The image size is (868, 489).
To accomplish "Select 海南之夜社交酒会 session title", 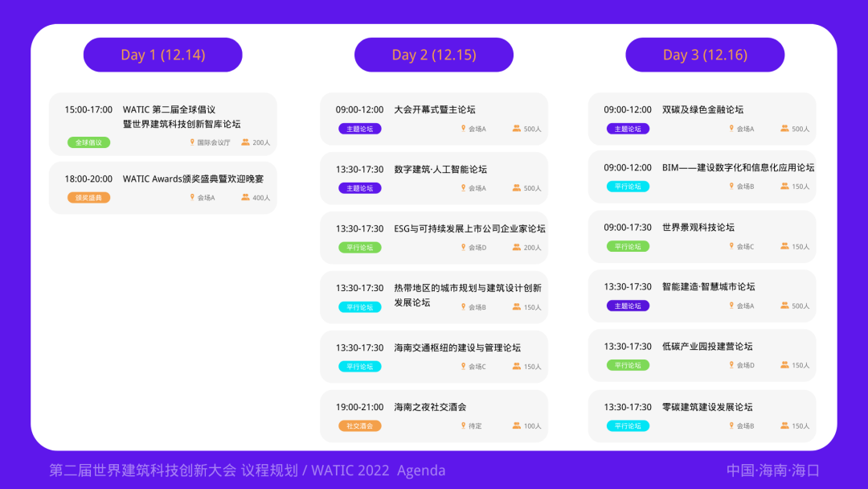I will 430,407.
